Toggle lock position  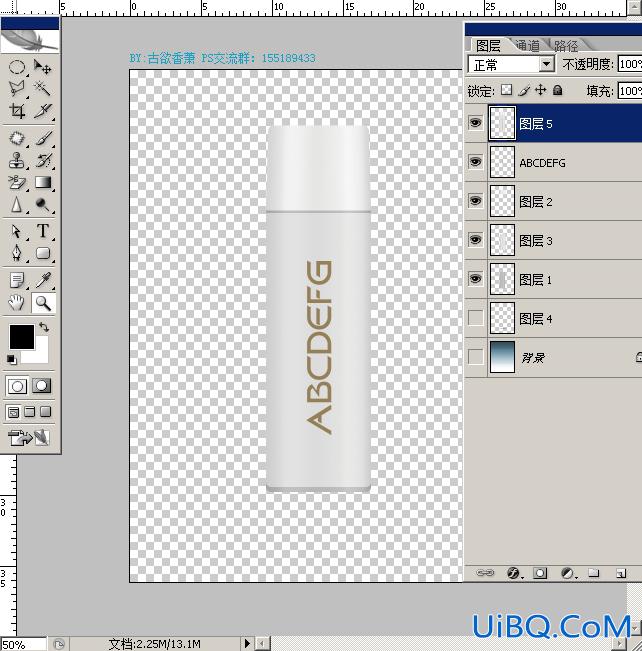tap(541, 90)
